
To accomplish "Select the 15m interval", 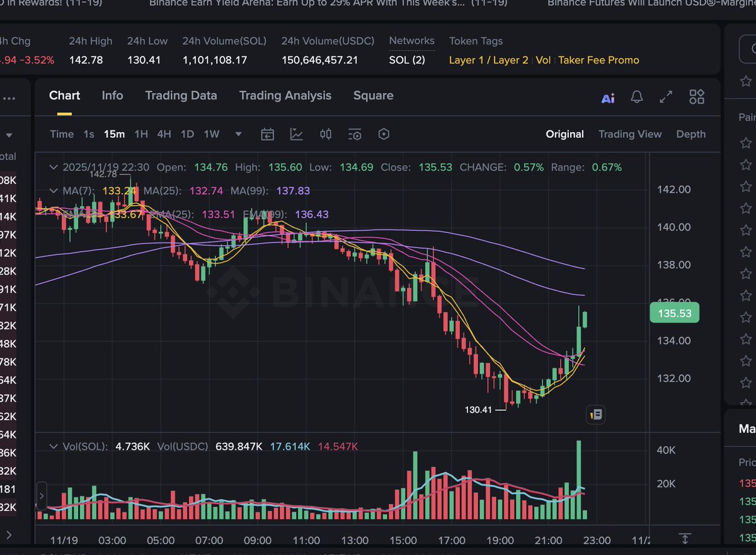I will [x=115, y=134].
